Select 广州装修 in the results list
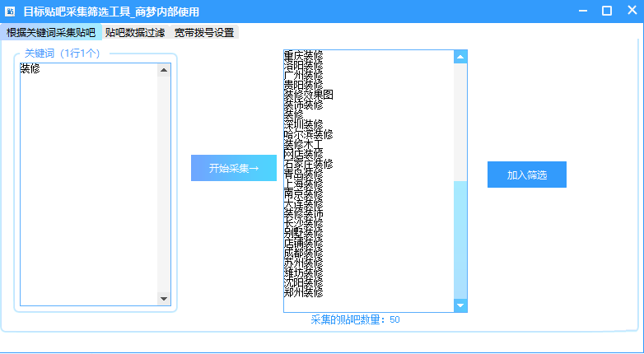 (x=304, y=75)
